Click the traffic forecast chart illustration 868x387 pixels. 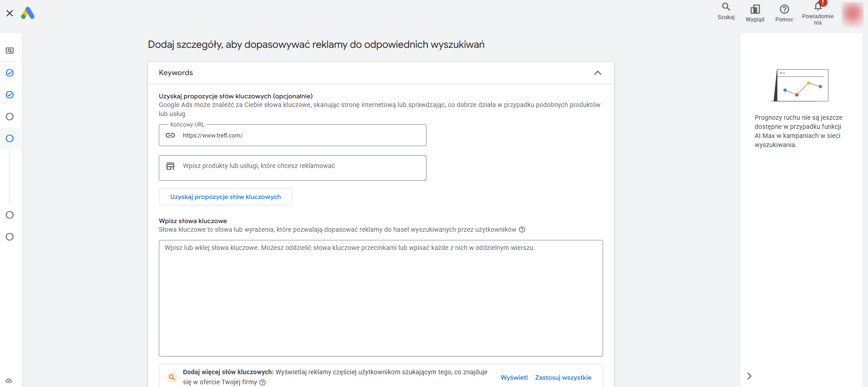point(800,85)
